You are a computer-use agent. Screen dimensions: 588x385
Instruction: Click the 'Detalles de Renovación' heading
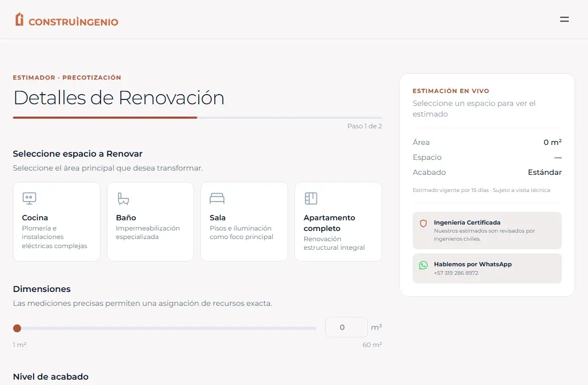(119, 97)
